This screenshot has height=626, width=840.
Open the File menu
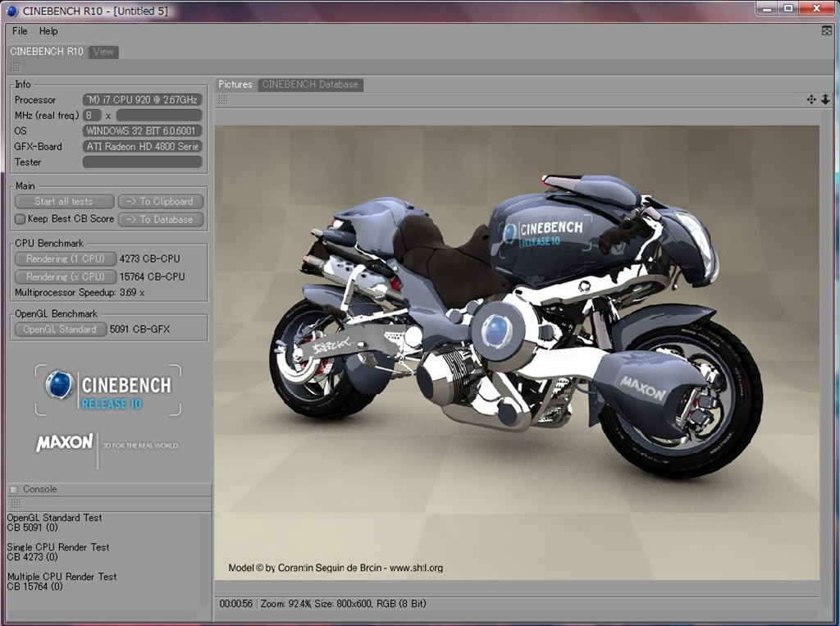coord(20,31)
